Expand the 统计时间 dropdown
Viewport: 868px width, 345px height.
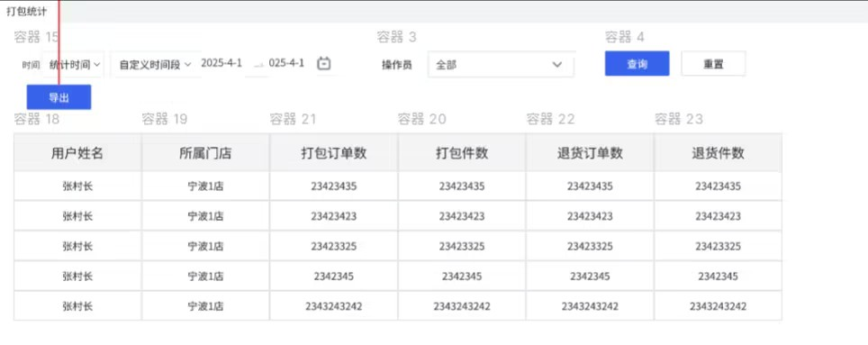click(x=74, y=65)
